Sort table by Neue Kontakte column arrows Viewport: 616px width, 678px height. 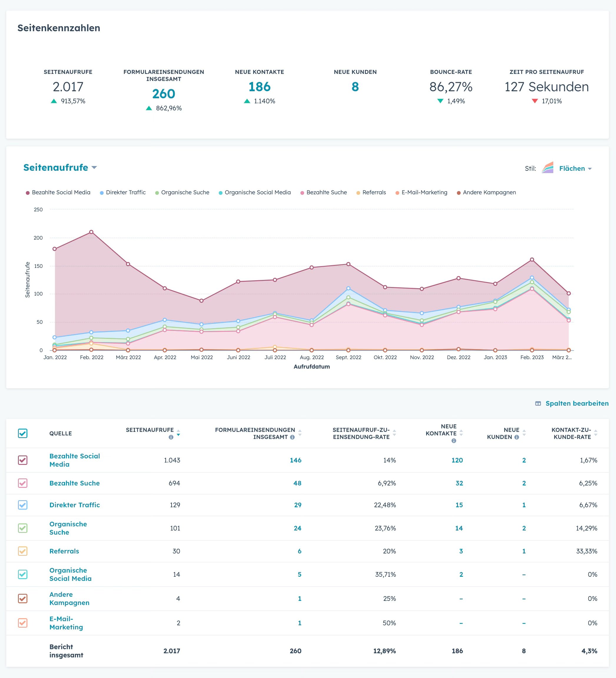[x=461, y=433]
